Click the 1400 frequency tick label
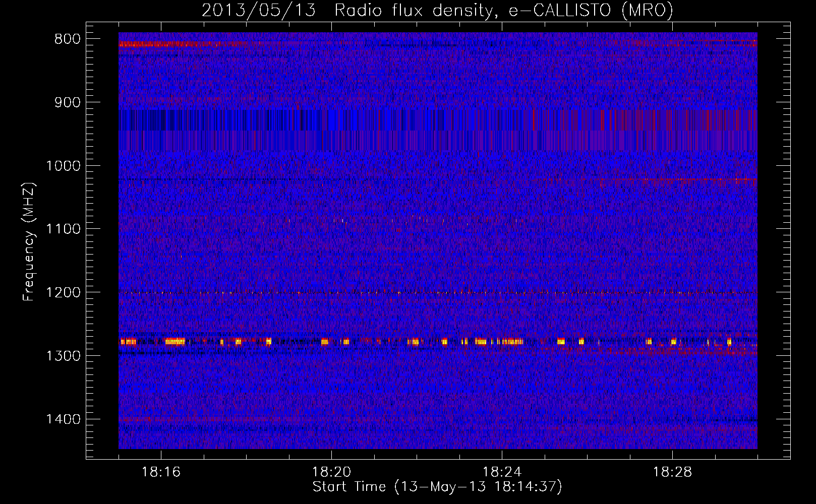The width and height of the screenshot is (816, 504). pos(64,419)
